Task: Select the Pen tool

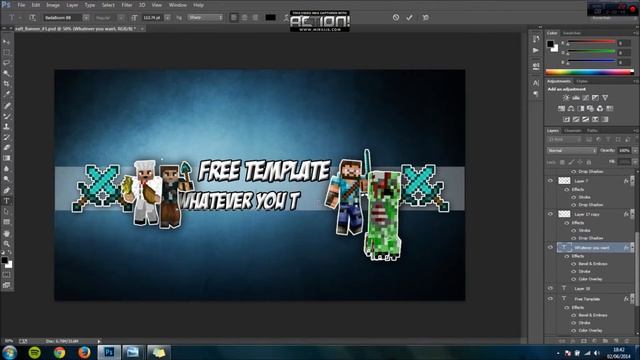Action: point(7,190)
